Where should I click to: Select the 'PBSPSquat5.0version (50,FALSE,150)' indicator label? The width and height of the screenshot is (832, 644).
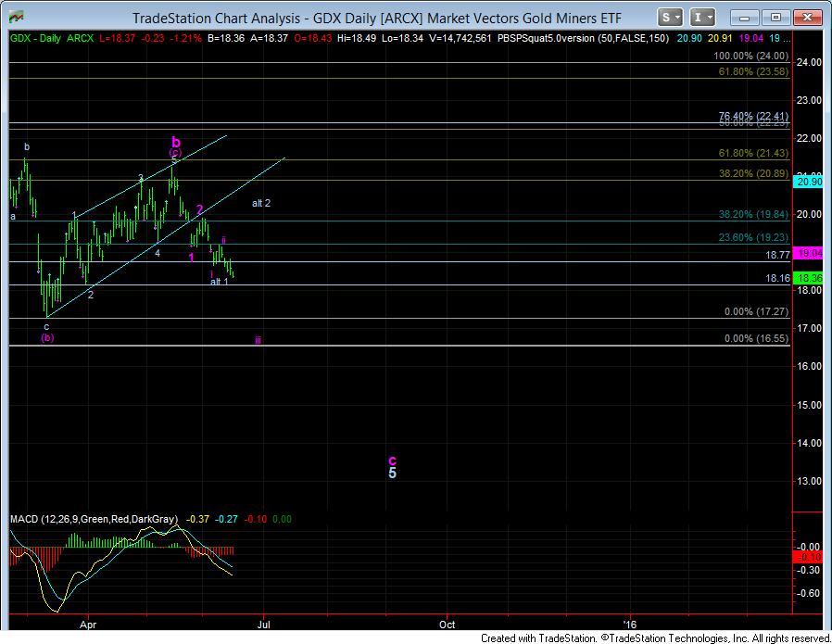click(583, 38)
